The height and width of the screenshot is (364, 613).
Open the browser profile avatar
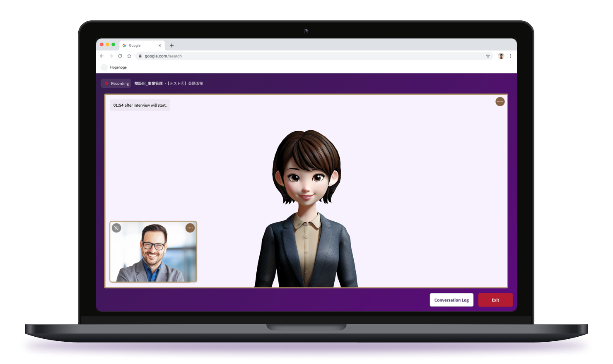pyautogui.click(x=501, y=56)
